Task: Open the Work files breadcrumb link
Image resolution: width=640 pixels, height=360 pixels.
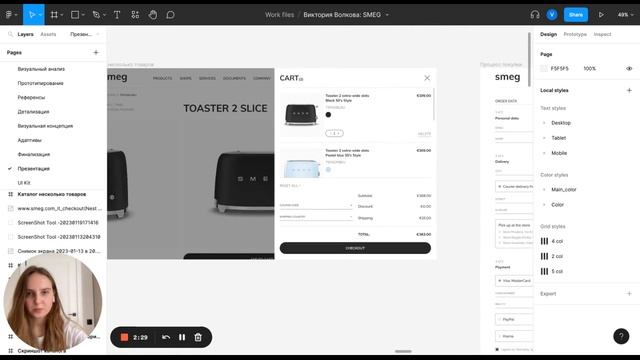Action: 279,15
